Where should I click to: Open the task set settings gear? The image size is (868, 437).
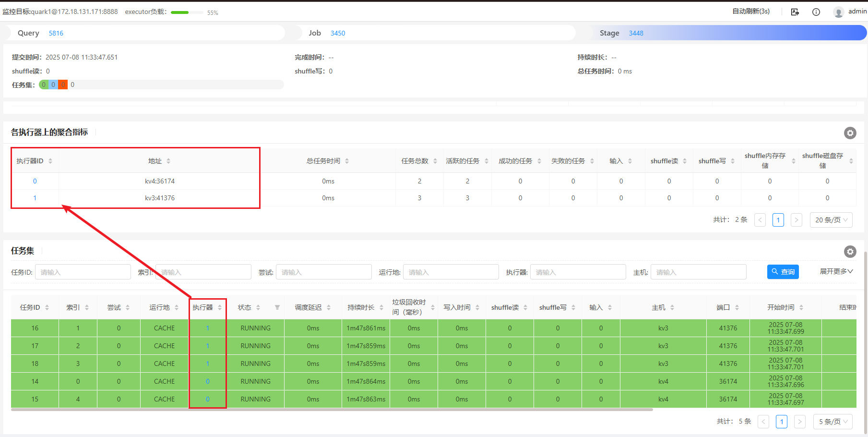[x=850, y=252]
